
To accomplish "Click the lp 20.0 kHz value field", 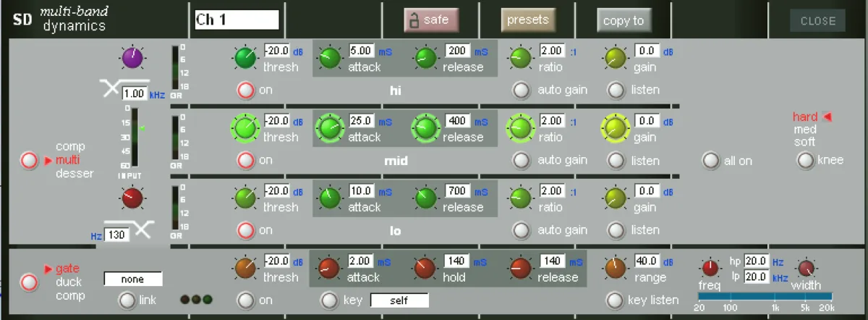I will pos(757,277).
